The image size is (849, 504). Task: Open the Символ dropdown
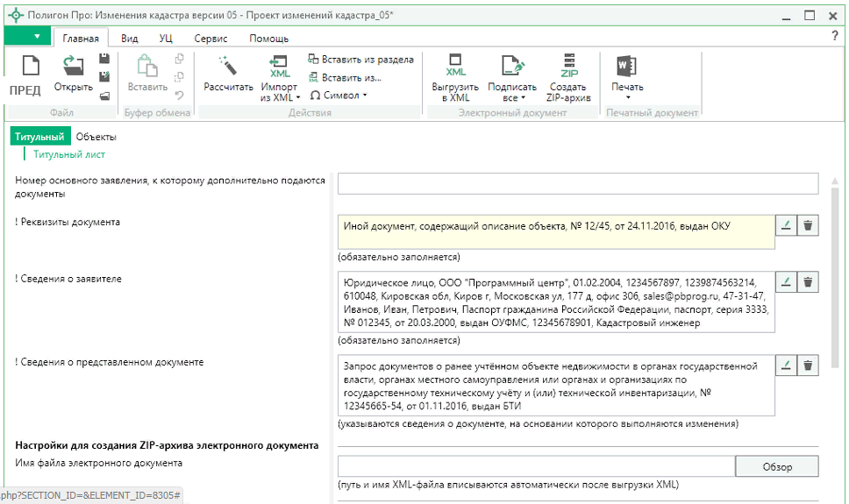(339, 95)
